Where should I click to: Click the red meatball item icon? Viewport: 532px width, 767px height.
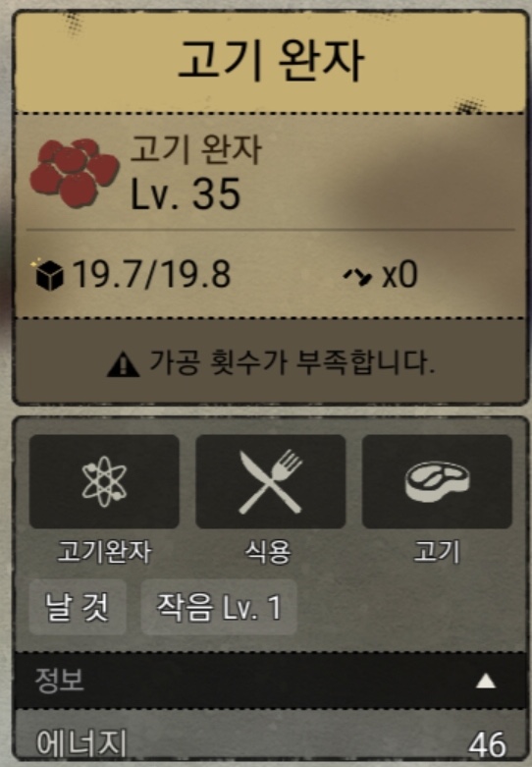pos(75,173)
